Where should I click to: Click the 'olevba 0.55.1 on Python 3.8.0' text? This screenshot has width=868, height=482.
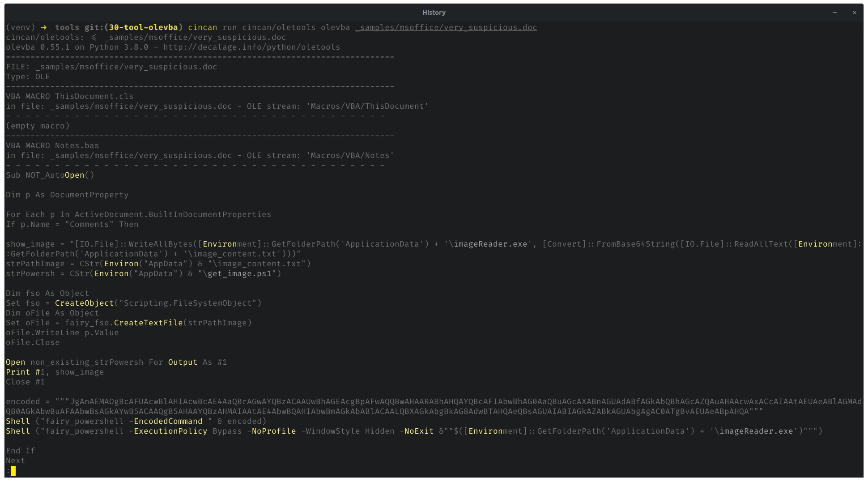point(77,47)
